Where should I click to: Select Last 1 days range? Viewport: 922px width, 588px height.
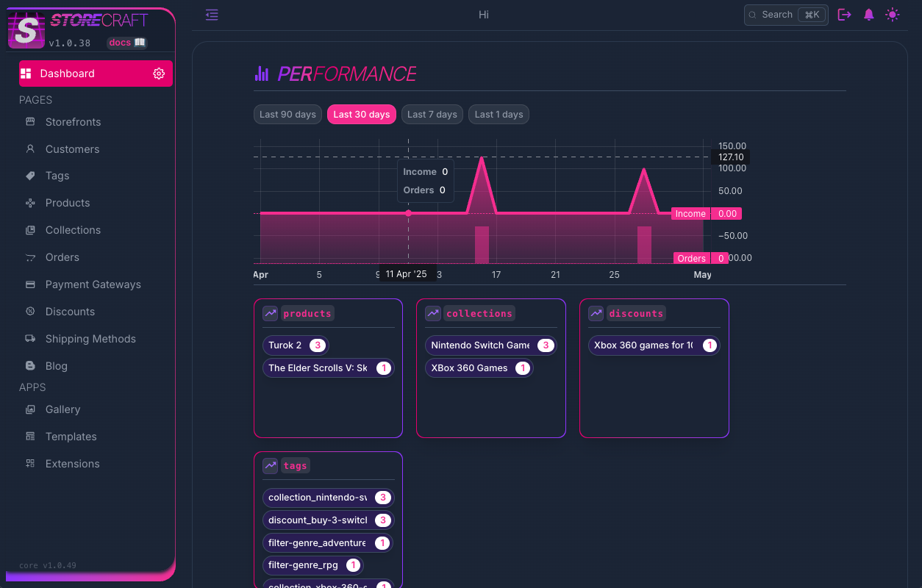498,115
